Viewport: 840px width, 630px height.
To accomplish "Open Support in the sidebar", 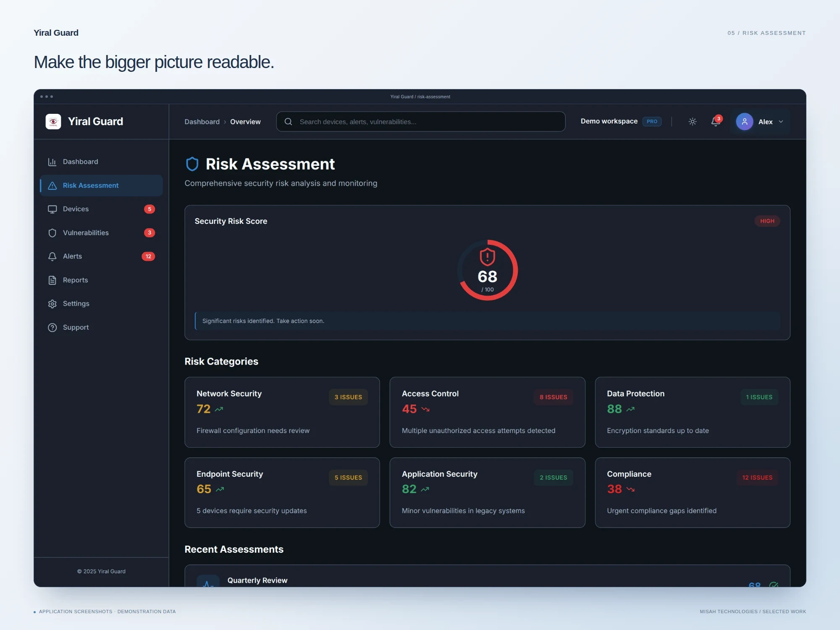I will click(101, 328).
